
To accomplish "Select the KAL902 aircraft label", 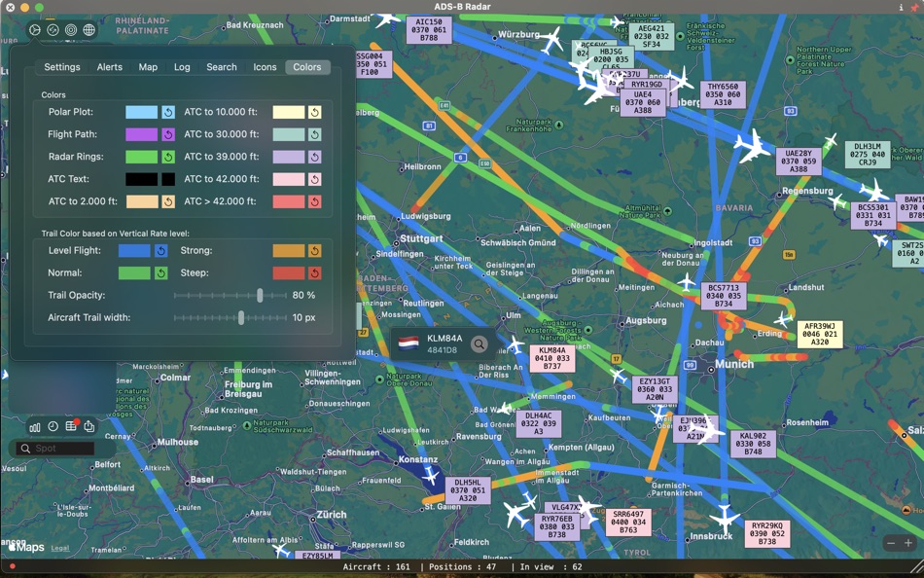I will point(753,444).
